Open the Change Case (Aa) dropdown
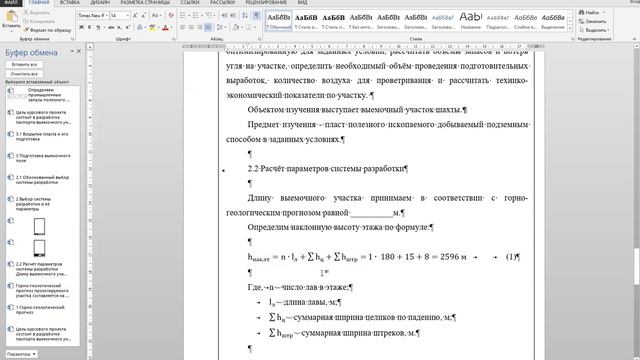The width and height of the screenshot is (640, 360). pyautogui.click(x=156, y=16)
